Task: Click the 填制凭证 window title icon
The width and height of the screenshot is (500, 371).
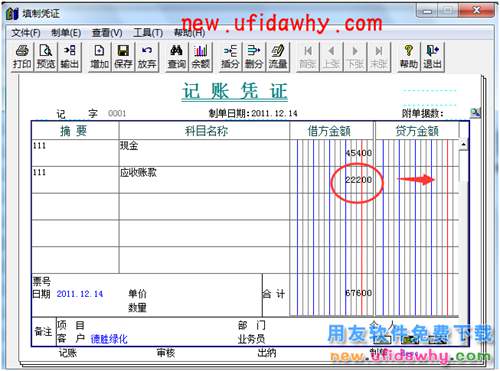Action: click(12, 13)
